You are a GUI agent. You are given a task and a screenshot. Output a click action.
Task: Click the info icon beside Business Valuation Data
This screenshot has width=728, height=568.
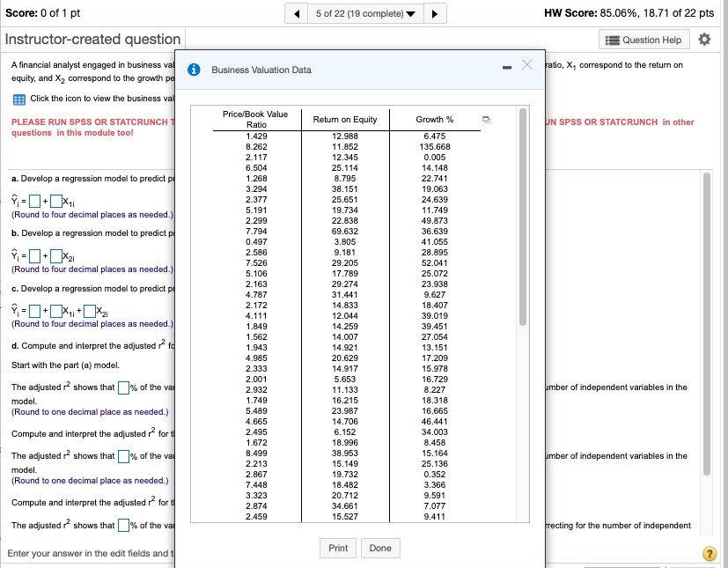(192, 70)
